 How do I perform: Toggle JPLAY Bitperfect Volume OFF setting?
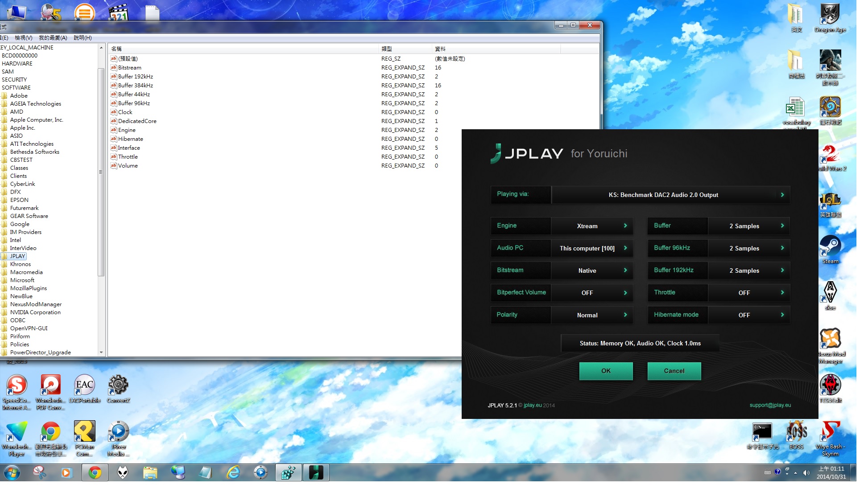click(592, 293)
